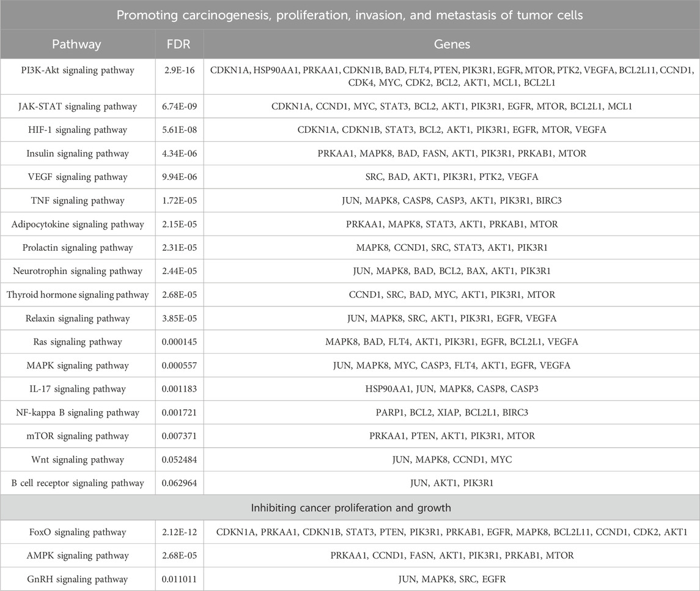Click the Prolactin pathway gene list
Viewport: 700px width, 591px height.
[x=452, y=248]
